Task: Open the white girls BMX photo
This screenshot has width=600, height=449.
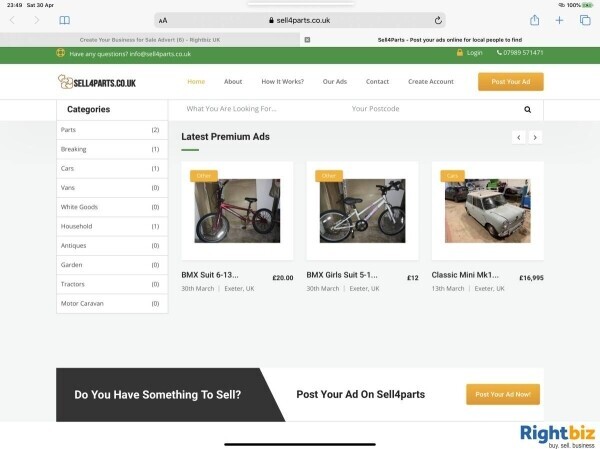Action: tap(362, 211)
